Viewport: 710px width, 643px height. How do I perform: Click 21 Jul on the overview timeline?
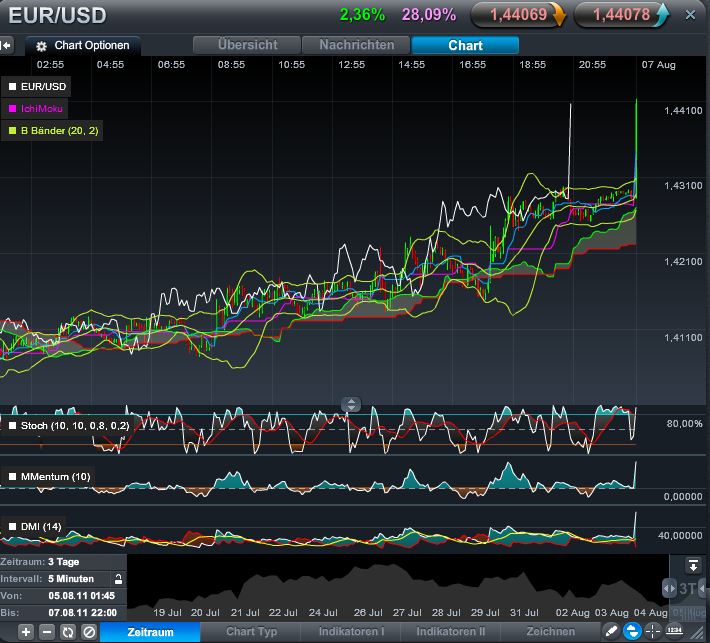coord(245,613)
